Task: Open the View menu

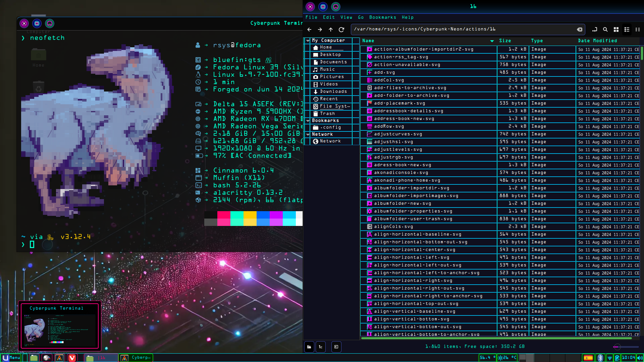Action: tap(346, 17)
